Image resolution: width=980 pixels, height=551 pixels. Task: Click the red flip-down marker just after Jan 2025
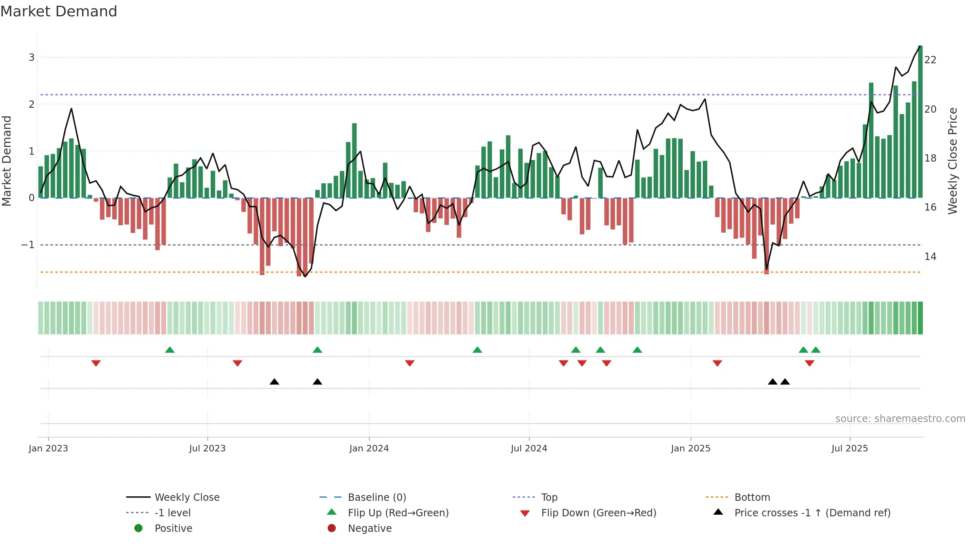point(717,363)
